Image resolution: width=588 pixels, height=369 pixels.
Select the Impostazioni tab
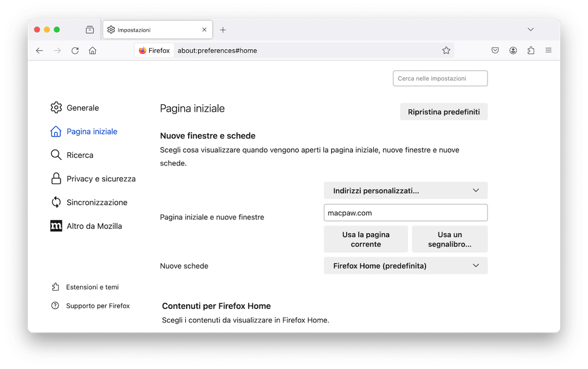(158, 30)
